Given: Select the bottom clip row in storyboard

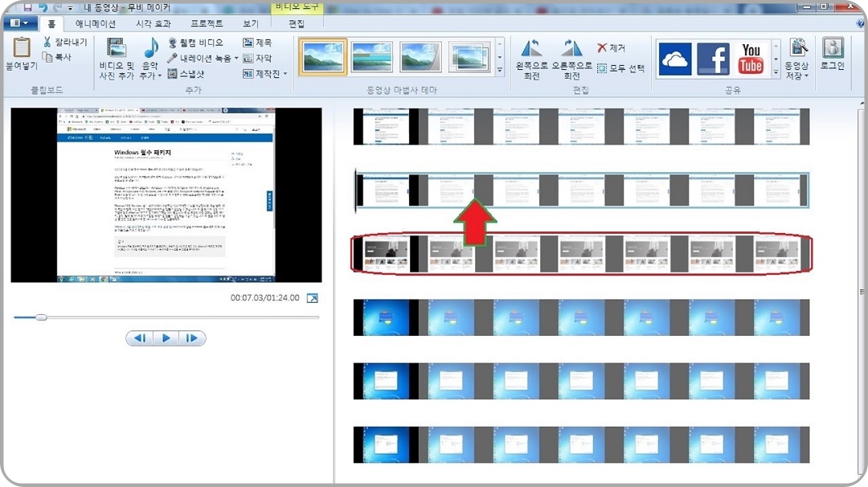Looking at the screenshot, I should pos(581,444).
